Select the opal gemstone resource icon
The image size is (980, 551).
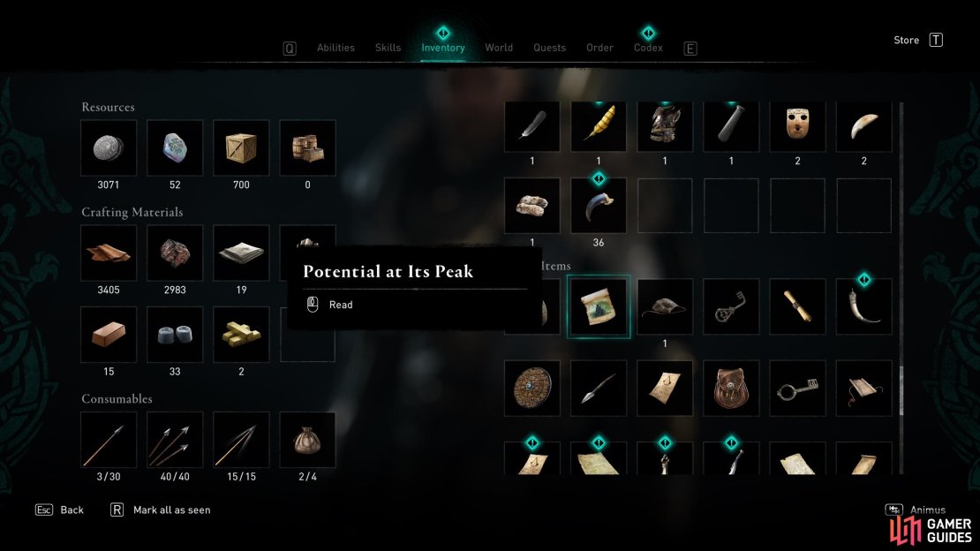tap(175, 148)
